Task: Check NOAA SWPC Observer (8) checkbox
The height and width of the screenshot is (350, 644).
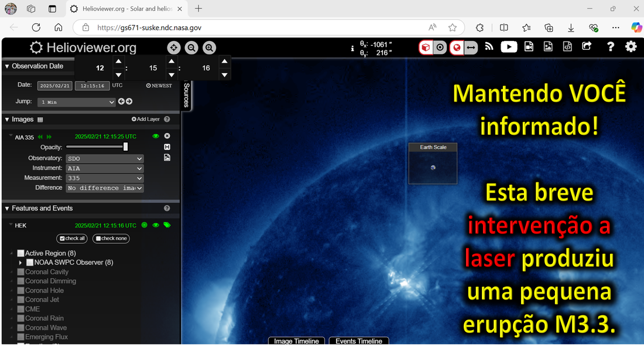Action: pos(30,263)
